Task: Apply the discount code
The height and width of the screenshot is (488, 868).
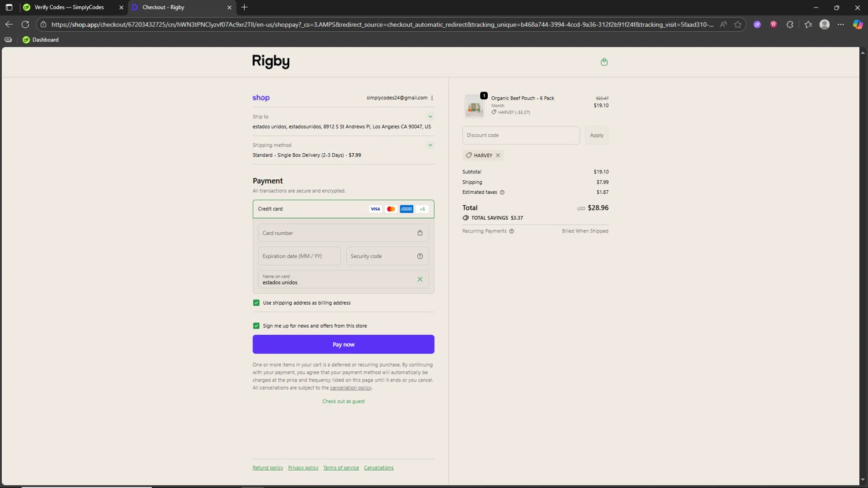Action: point(597,135)
